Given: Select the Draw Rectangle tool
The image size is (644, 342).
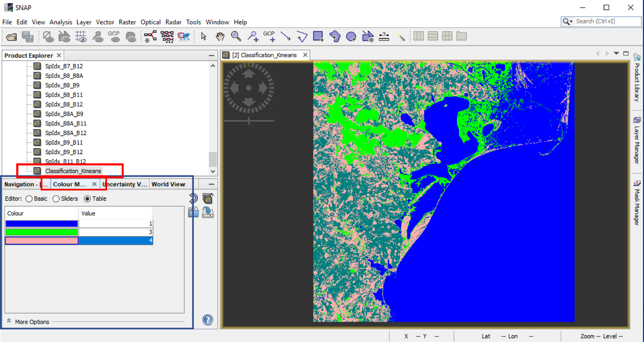Looking at the screenshot, I should tap(318, 36).
